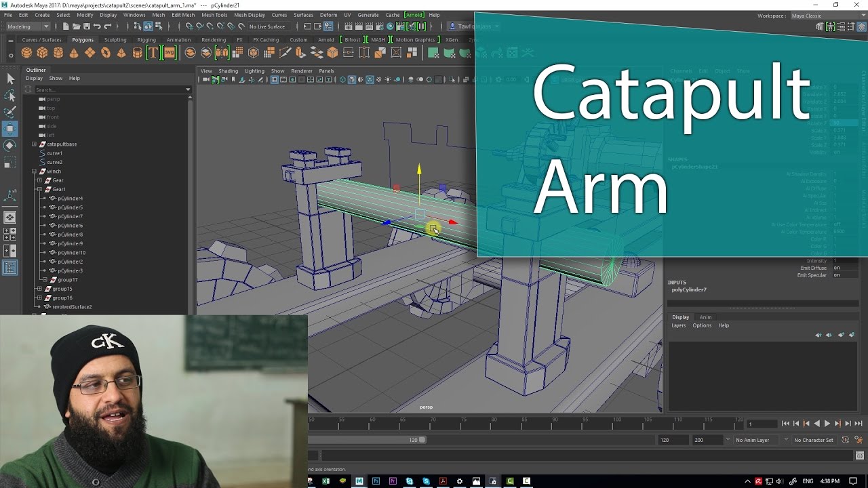Click the Undo arrow icon

coord(97,26)
